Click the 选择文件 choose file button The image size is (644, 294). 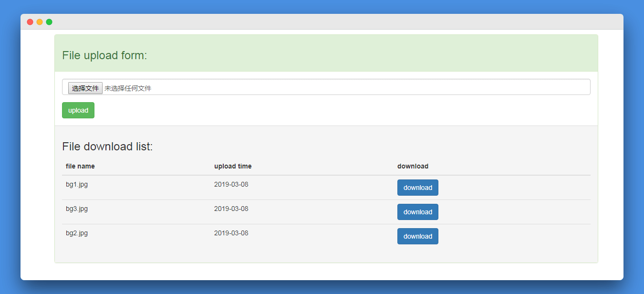pos(85,88)
